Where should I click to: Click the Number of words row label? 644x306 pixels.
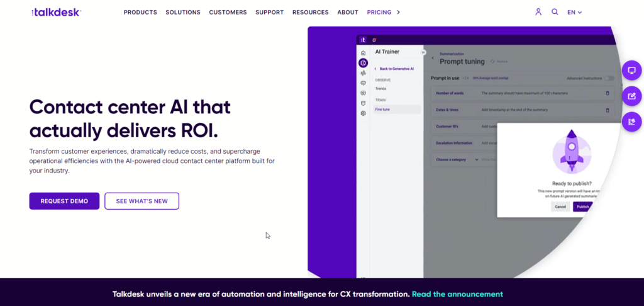pyautogui.click(x=450, y=93)
